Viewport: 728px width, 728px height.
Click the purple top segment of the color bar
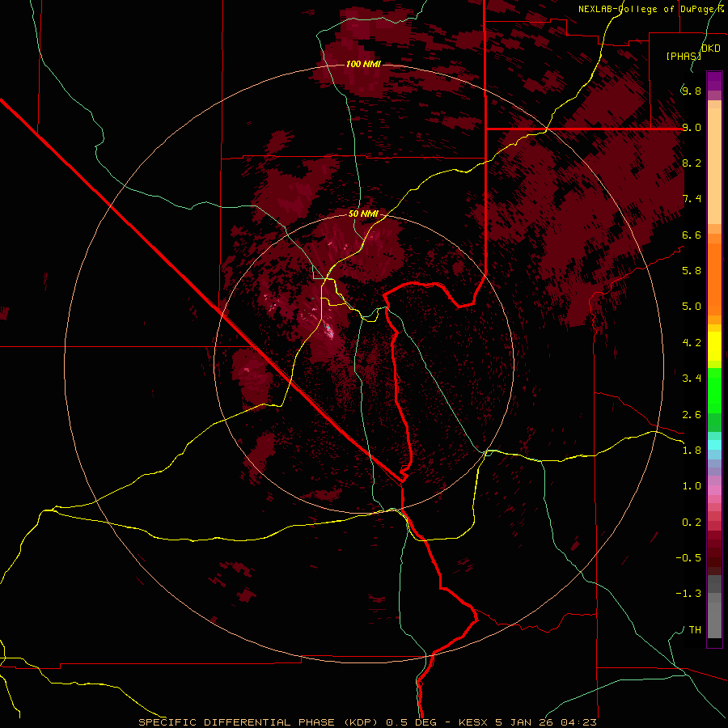(714, 81)
